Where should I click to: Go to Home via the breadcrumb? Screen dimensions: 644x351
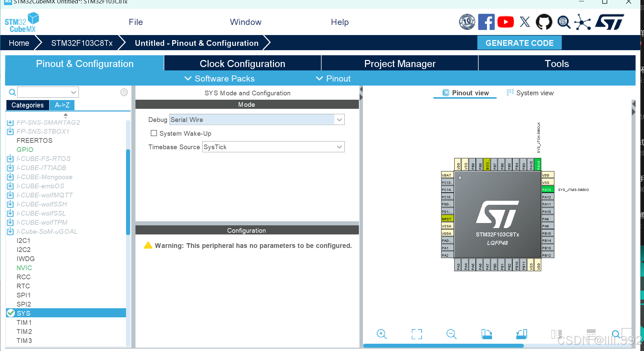[x=19, y=43]
